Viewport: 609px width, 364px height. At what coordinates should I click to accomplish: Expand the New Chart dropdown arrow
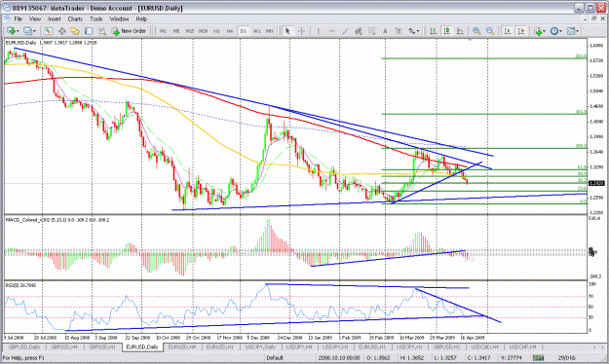tap(18, 31)
